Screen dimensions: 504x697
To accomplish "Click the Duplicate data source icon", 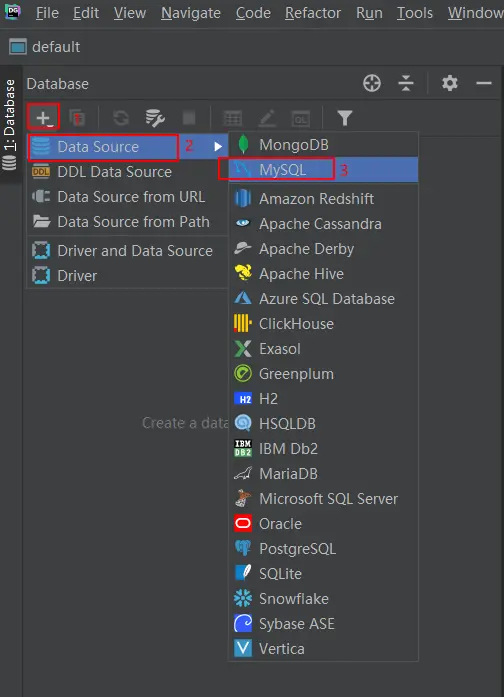I will 77,118.
